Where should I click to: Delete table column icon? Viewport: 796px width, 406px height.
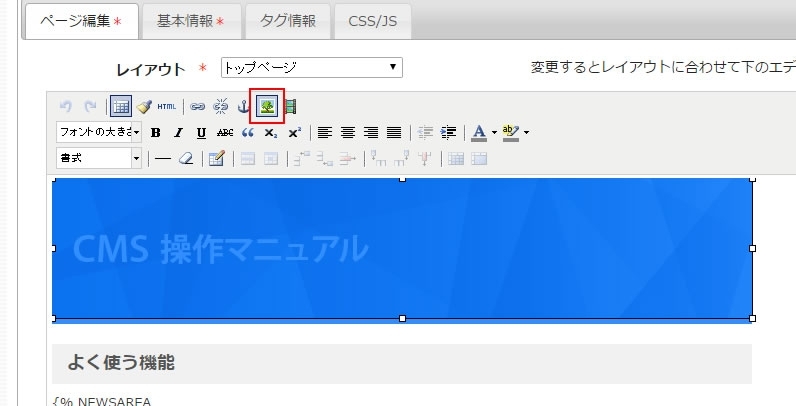[425, 159]
